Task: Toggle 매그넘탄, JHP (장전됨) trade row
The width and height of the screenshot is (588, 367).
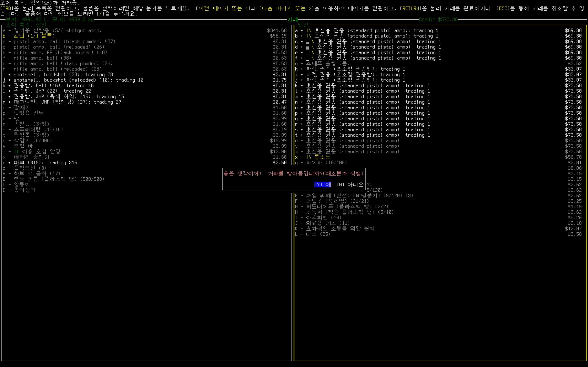Action: click(x=67, y=102)
